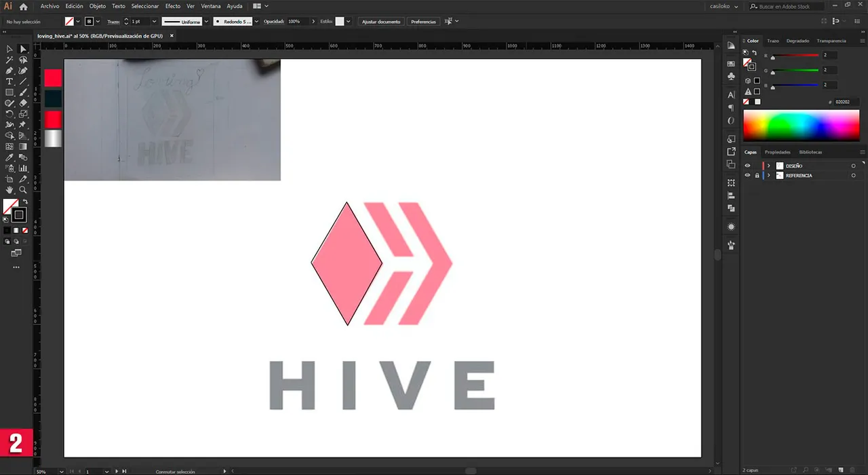Click the hex value field 020202

pos(846,102)
